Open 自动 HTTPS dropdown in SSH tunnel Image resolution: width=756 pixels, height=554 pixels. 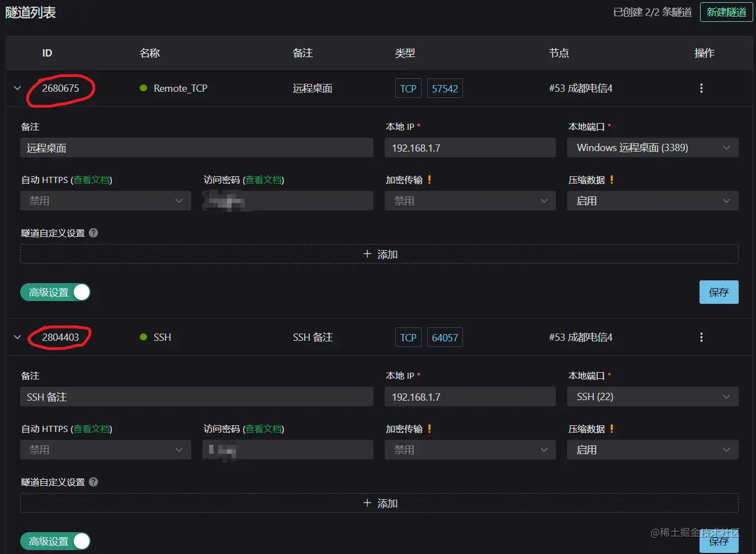click(x=106, y=450)
